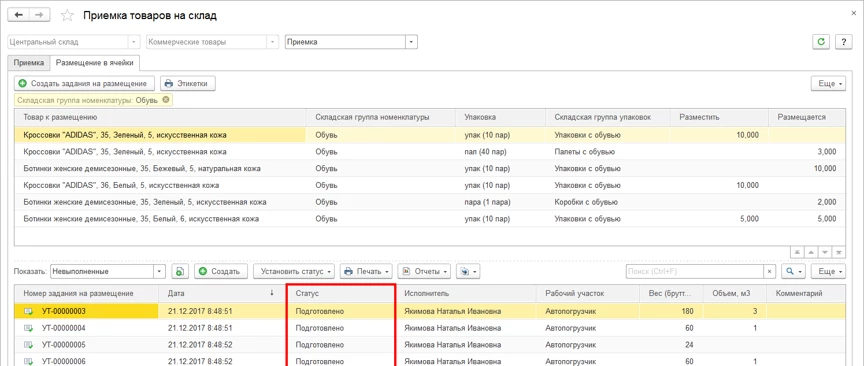This screenshot has width=864, height=366.
Task: Click the Этикетки print button
Action: (x=187, y=83)
